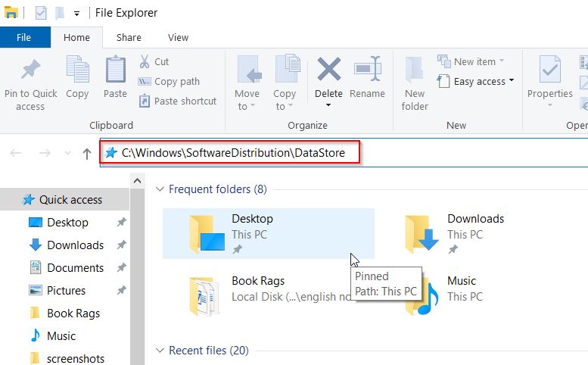The height and width of the screenshot is (365, 588).
Task: Collapse the Frequent folders section
Action: [160, 189]
